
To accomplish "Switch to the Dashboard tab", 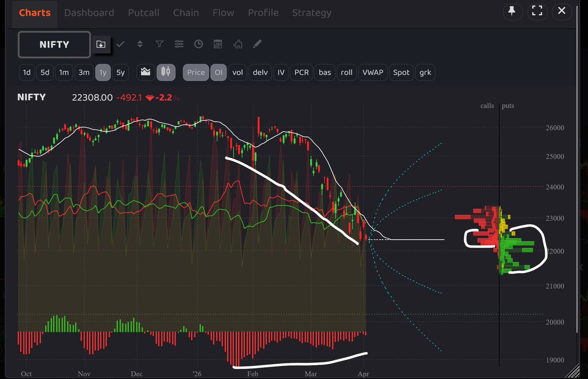I will (x=89, y=13).
